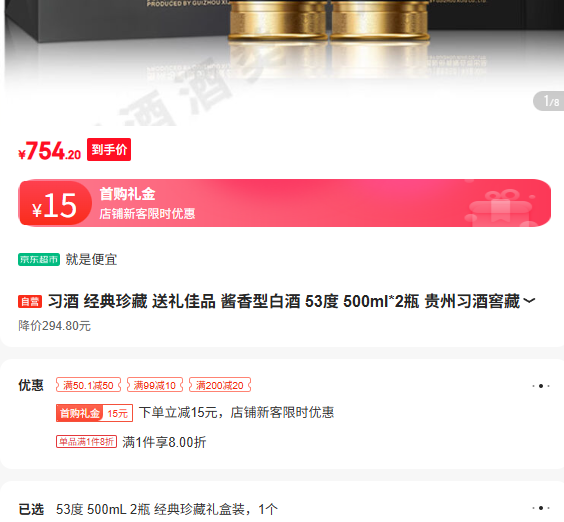Tap the 自营 red label icon
The height and width of the screenshot is (522, 564).
(30, 301)
